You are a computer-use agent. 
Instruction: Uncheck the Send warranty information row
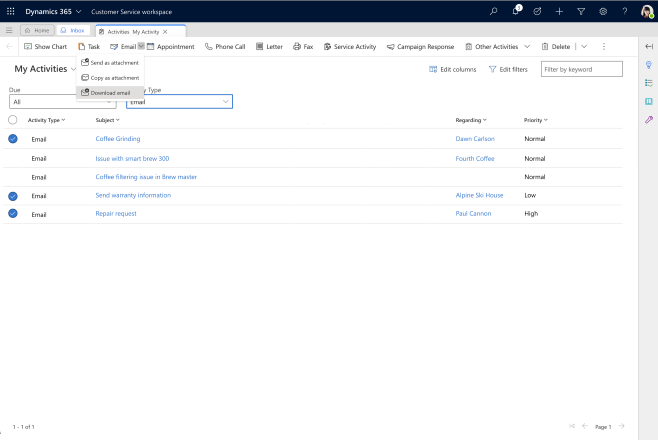[x=13, y=196]
